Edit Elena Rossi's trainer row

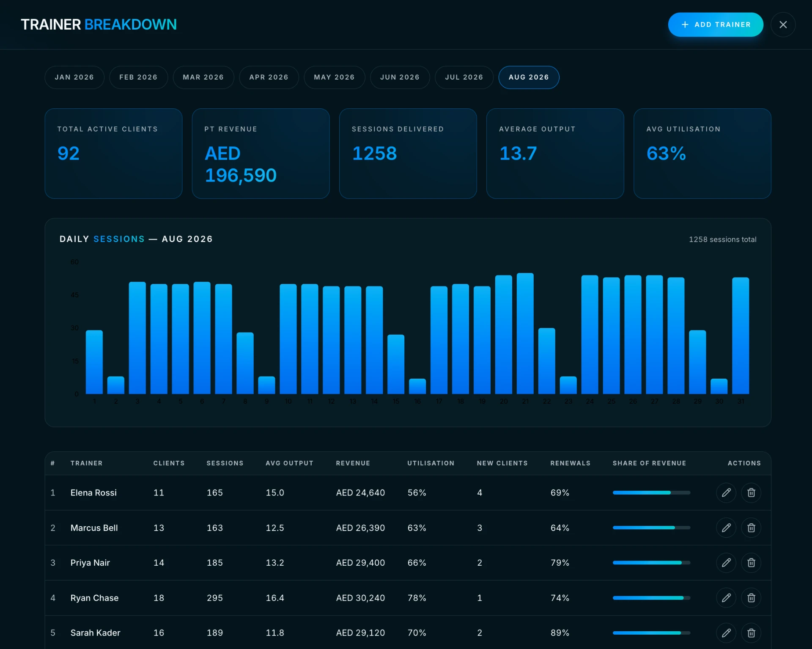pyautogui.click(x=726, y=492)
